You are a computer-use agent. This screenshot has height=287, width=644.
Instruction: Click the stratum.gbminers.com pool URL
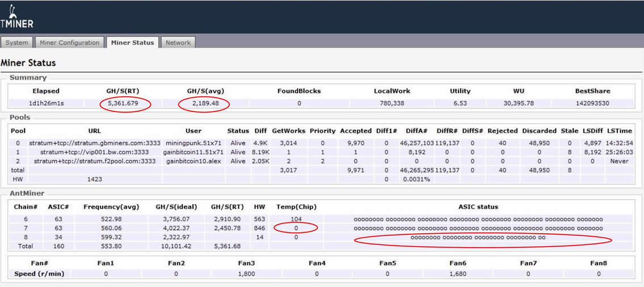[x=94, y=143]
